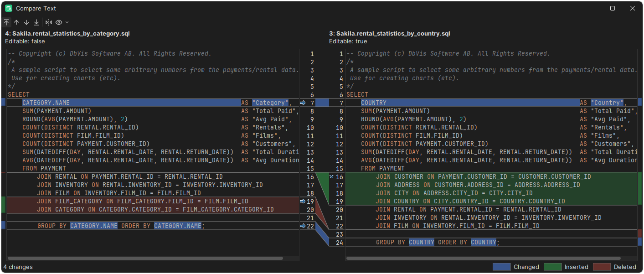Toggle the eye view options icon
644x274 pixels.
59,22
